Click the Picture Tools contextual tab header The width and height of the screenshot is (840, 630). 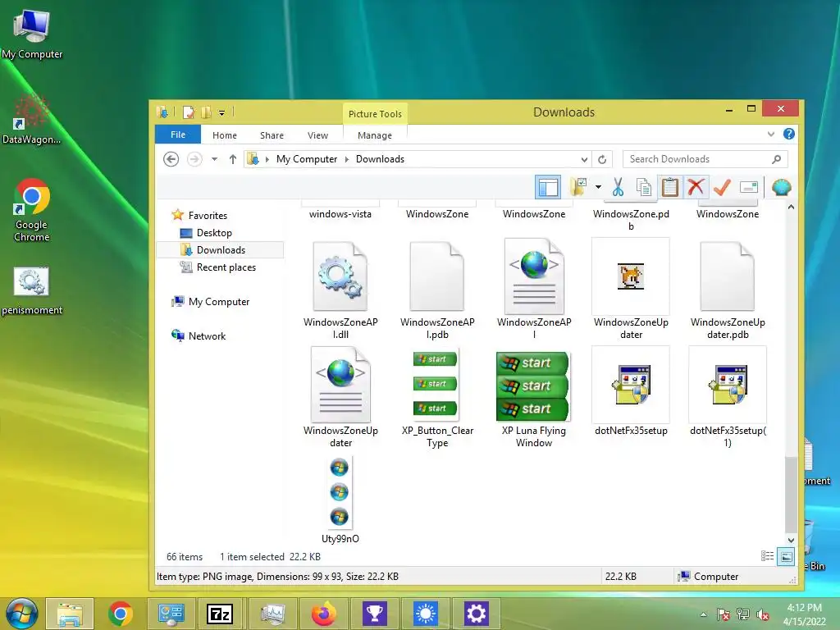click(375, 113)
